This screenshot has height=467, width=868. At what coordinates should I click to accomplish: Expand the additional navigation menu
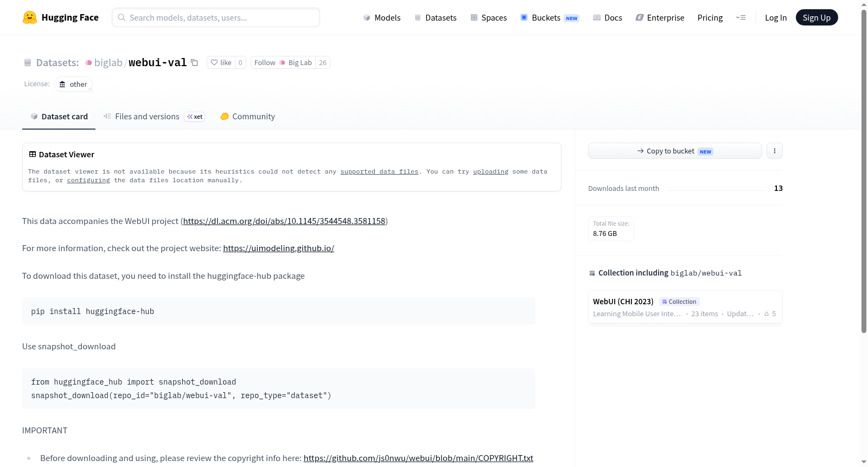[741, 17]
